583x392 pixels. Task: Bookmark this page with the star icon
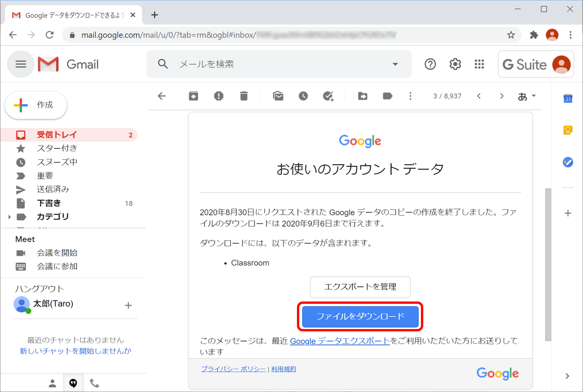coord(511,35)
